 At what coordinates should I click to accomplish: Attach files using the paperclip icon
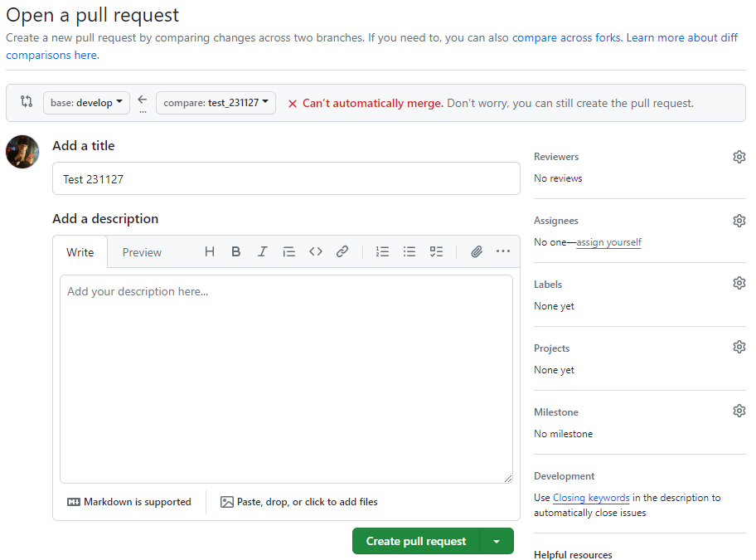477,251
